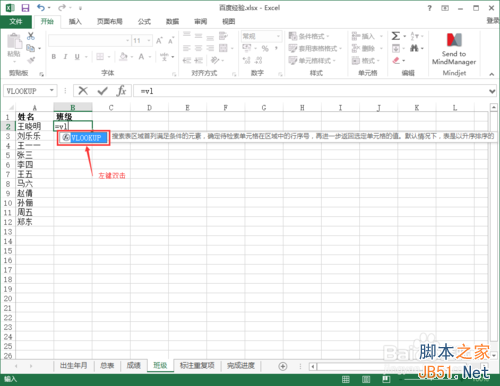Open the 完成进度 sheet tab
This screenshot has height=386, width=500.
point(241,365)
